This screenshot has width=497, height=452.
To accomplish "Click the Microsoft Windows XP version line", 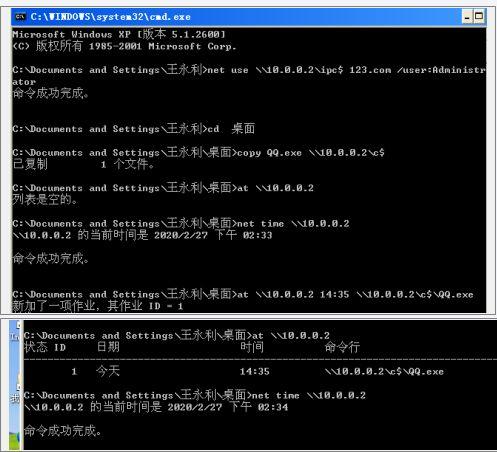I will click(119, 34).
